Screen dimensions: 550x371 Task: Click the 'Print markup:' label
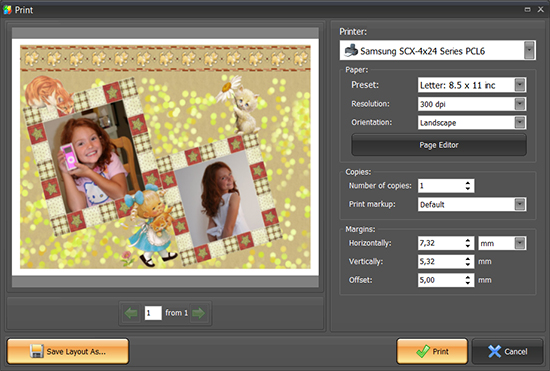[372, 204]
